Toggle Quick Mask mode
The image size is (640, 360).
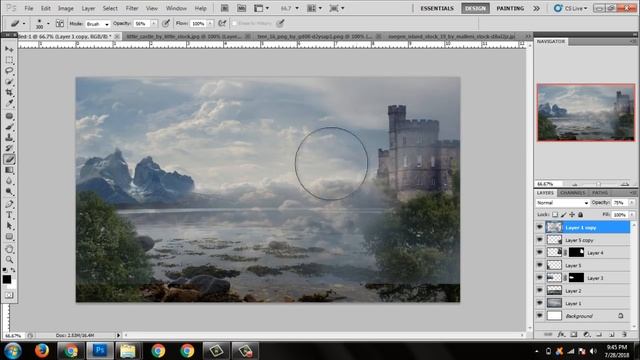(9, 295)
